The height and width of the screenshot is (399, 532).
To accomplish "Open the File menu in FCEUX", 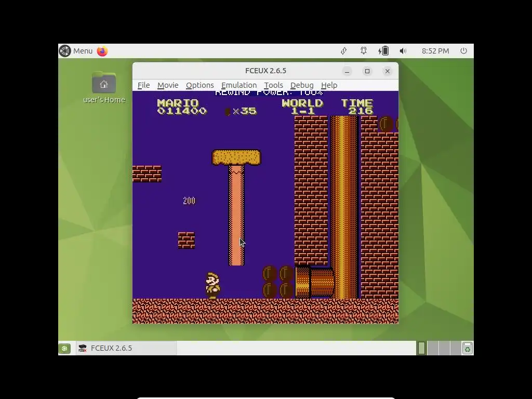I will tap(143, 85).
